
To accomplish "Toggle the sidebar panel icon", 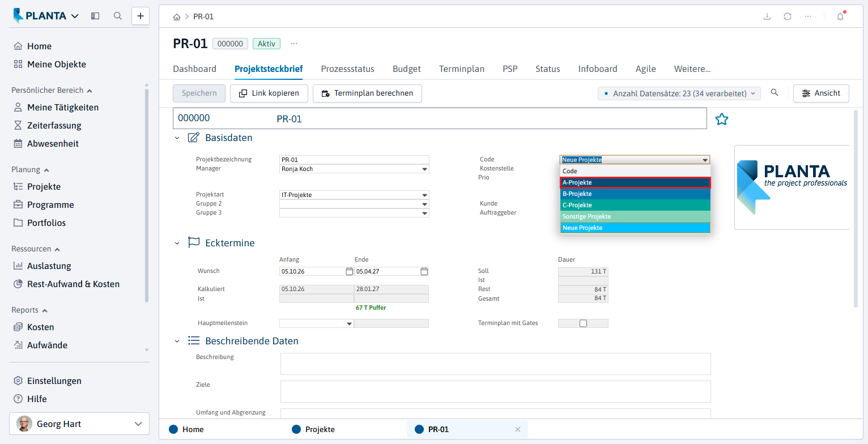I will [95, 16].
